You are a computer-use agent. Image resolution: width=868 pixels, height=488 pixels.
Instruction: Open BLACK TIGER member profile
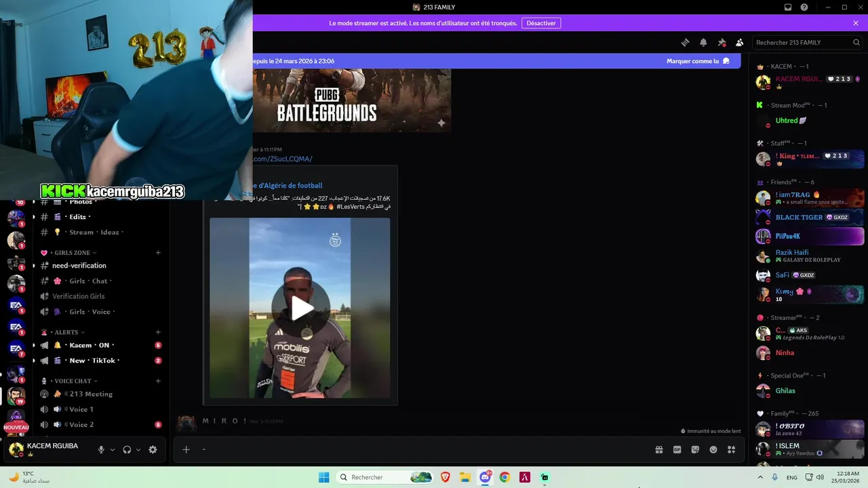point(810,218)
